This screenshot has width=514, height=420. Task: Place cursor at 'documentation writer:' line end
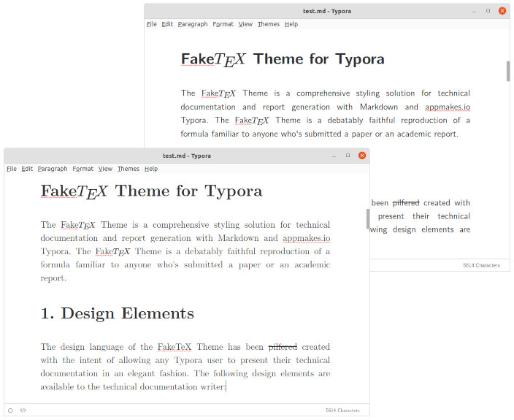pyautogui.click(x=226, y=387)
